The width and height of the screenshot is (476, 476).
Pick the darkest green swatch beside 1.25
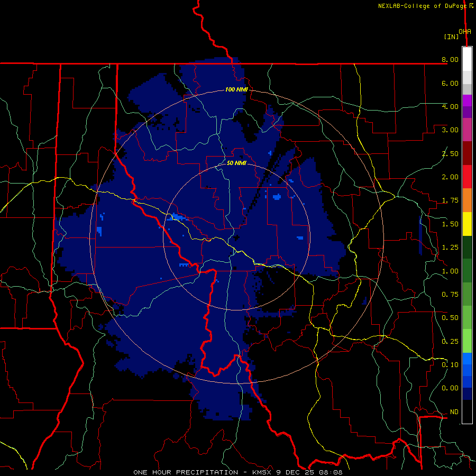[x=467, y=247]
